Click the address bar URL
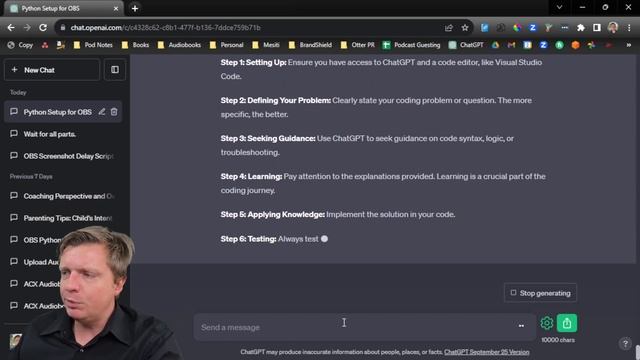The width and height of the screenshot is (640, 360). pos(165,28)
